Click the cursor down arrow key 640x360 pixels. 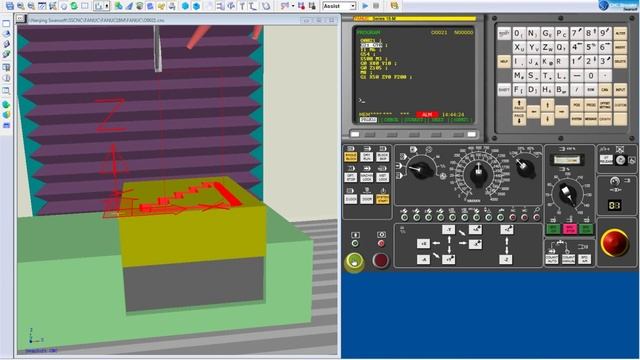[547, 119]
